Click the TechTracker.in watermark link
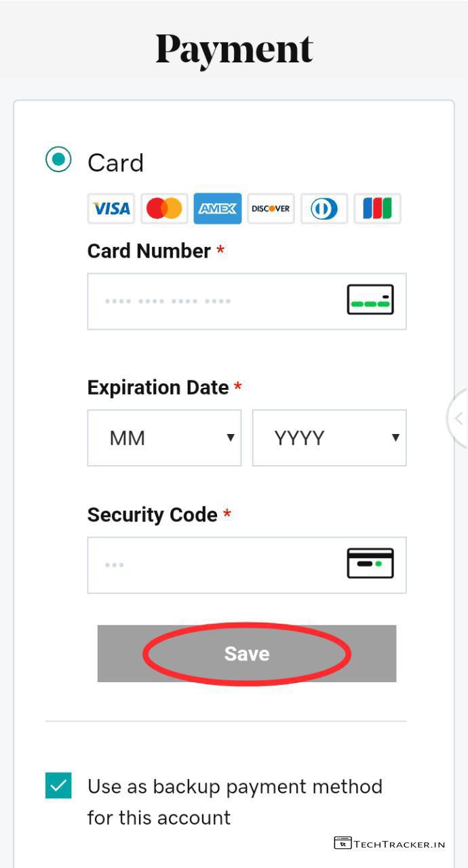The height and width of the screenshot is (868, 468). pyautogui.click(x=390, y=844)
